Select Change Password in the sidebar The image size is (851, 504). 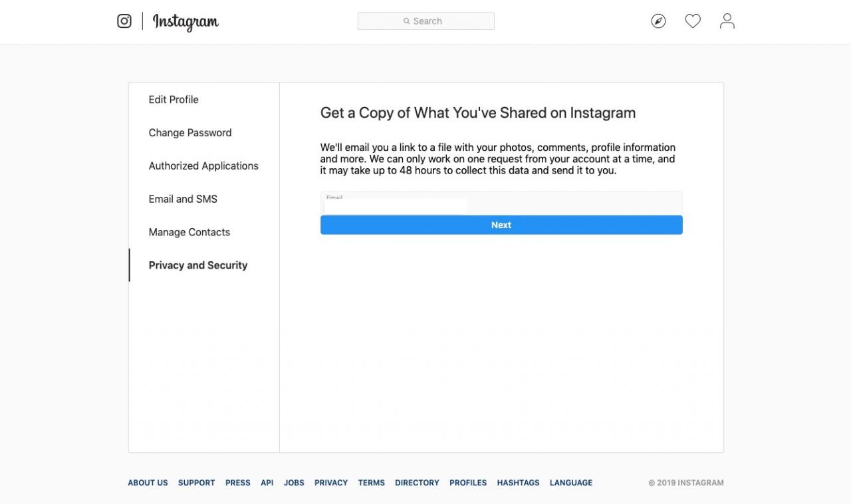point(190,133)
